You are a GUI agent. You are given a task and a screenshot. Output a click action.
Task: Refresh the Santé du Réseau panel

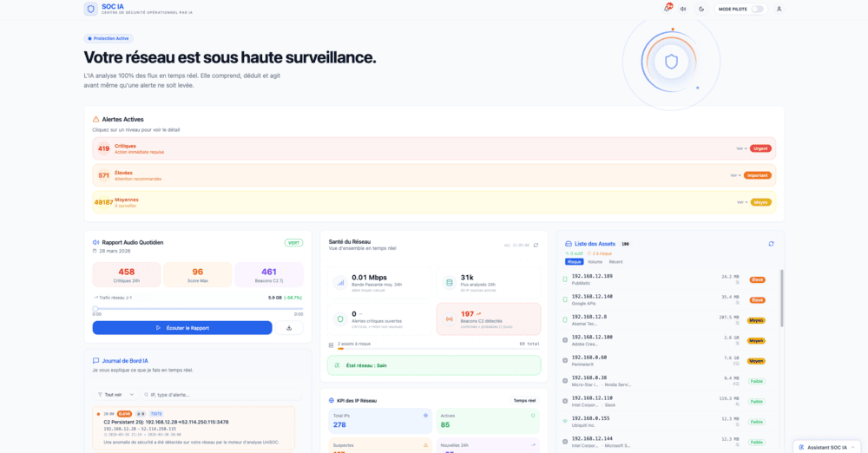(x=536, y=245)
